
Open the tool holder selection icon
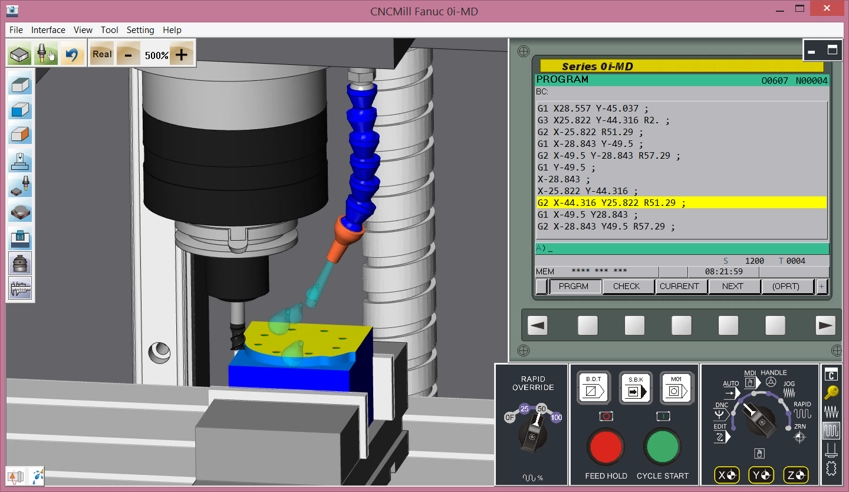coord(45,55)
